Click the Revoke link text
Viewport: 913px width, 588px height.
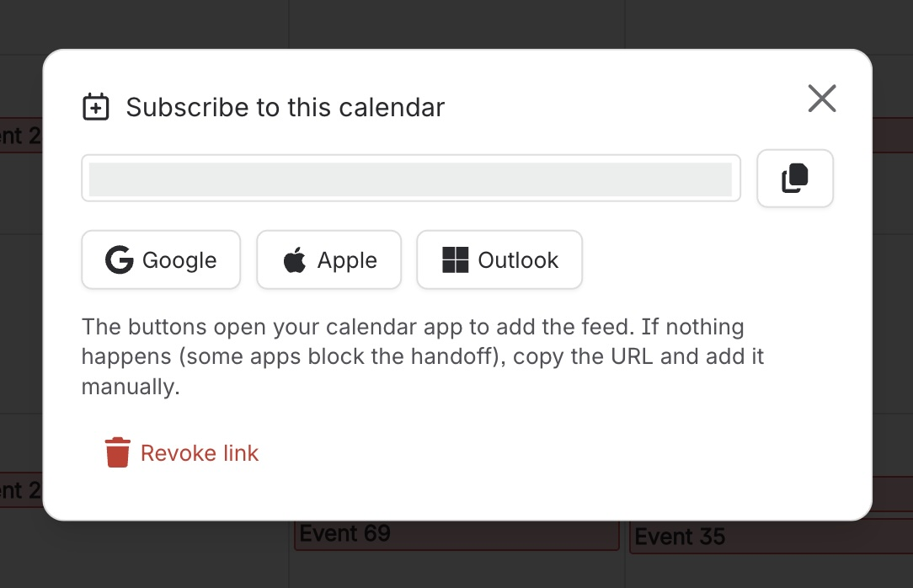(199, 453)
